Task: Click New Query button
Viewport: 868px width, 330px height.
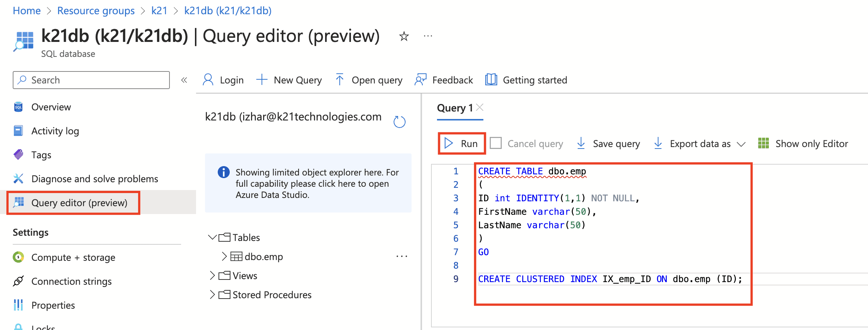Action: click(289, 80)
